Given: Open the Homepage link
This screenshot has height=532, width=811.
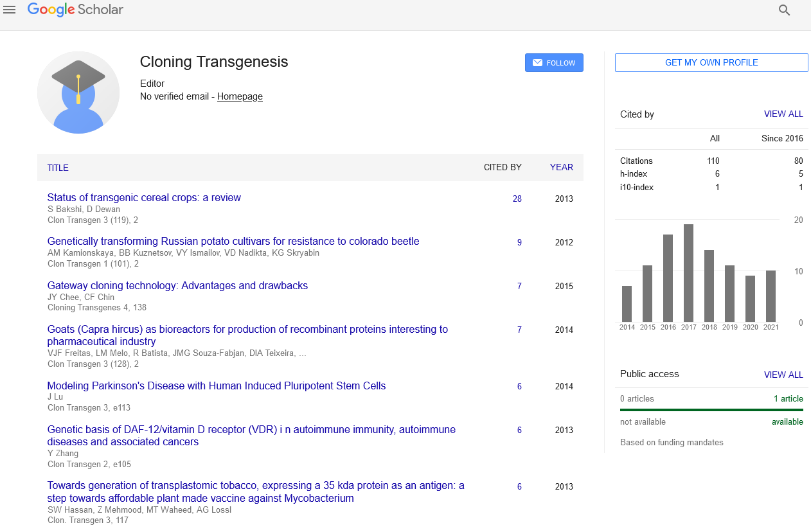Looking at the screenshot, I should coord(240,96).
